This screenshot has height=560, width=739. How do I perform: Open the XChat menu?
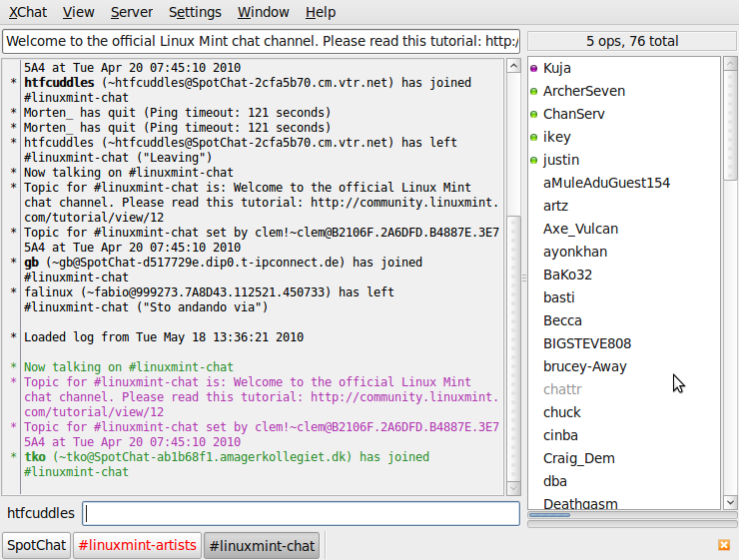click(28, 12)
